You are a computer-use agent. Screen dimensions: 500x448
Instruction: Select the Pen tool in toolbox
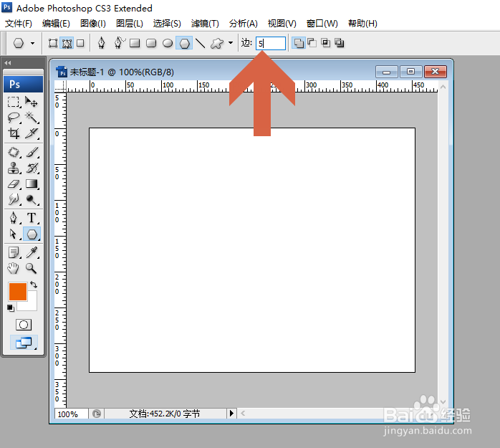coord(14,218)
